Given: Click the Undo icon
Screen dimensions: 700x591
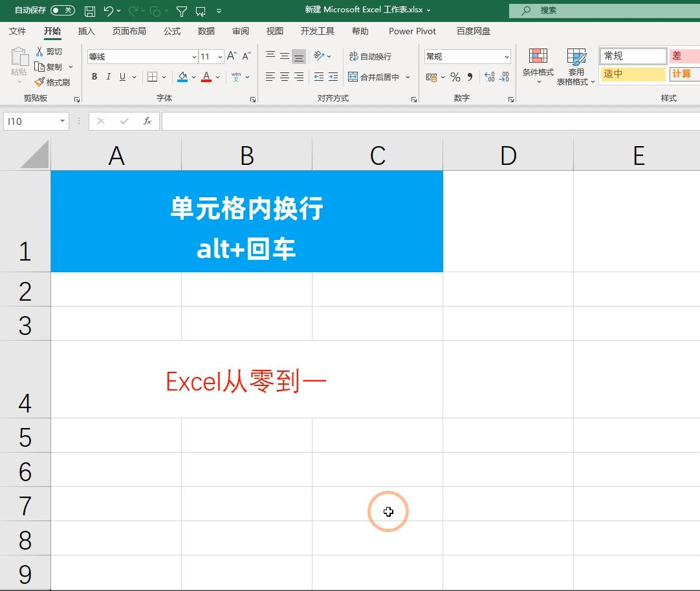Looking at the screenshot, I should [109, 10].
